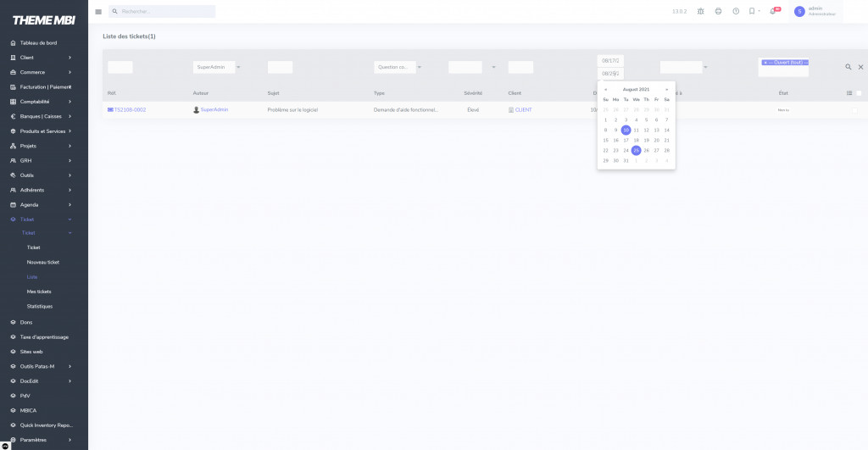This screenshot has width=868, height=450.
Task: Click the THEME MBI logo
Action: click(x=44, y=20)
